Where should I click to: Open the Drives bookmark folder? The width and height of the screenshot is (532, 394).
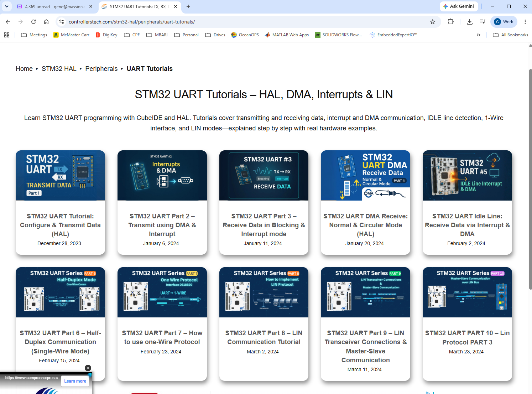coord(215,35)
